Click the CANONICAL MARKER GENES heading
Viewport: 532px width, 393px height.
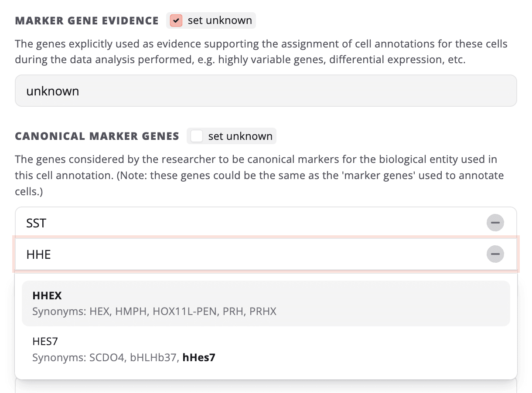97,136
